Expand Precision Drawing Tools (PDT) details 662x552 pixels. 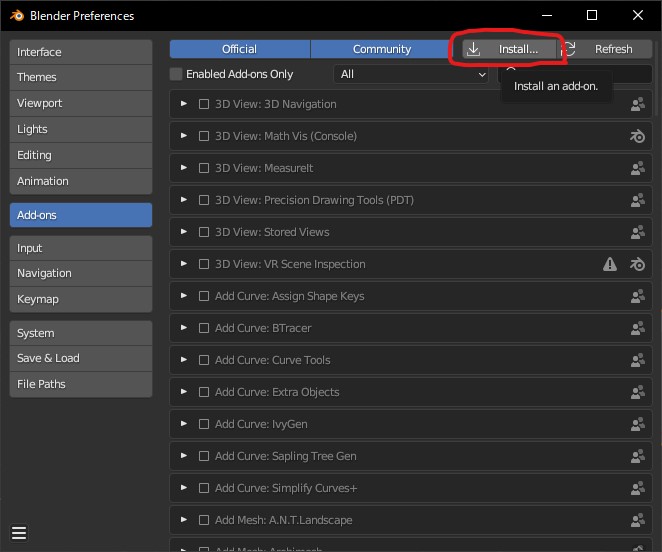[184, 200]
